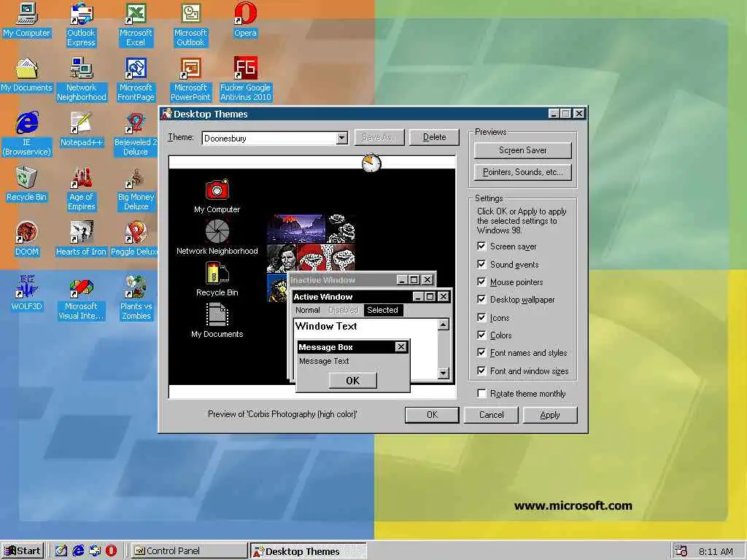Click the Internet Explorer quick launch icon
Viewport: 747px width, 560px height.
78,551
